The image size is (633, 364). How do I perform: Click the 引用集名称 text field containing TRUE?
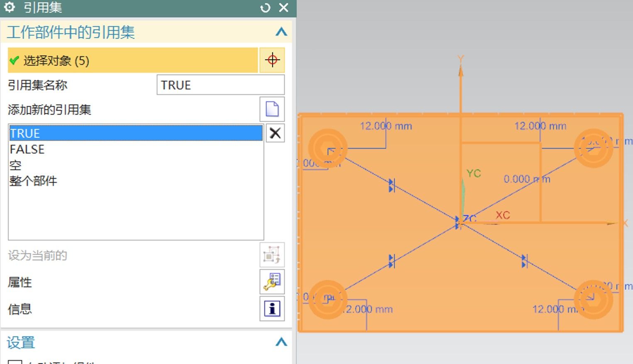220,85
